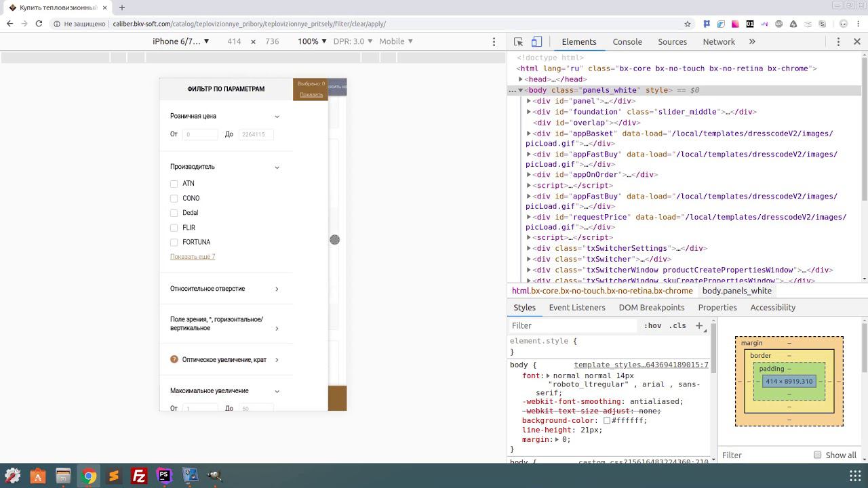Open GIMP from the taskbar
868x488 pixels.
pos(215,476)
